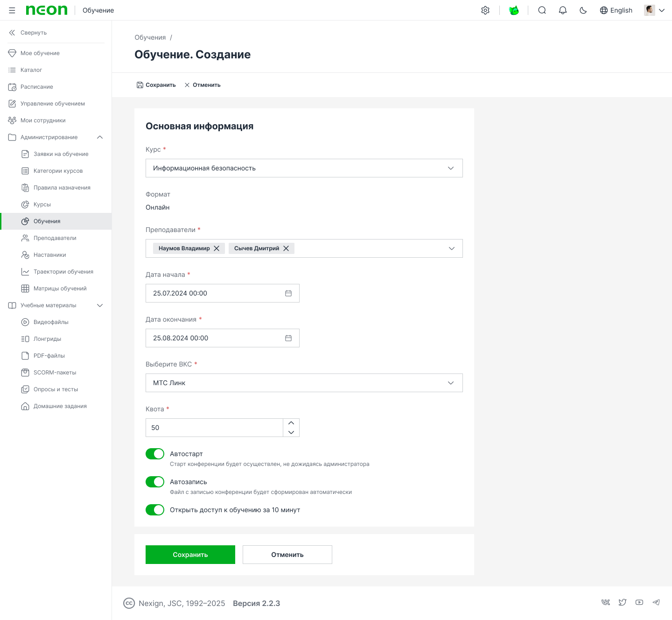Remove Наумов Владимир from teachers
672x620 pixels.
(x=217, y=248)
